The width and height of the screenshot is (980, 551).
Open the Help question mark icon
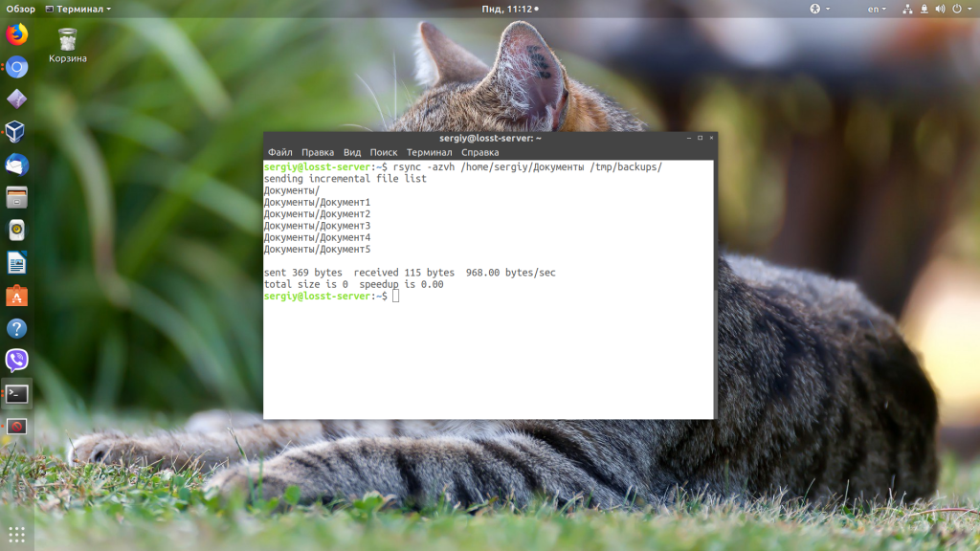[x=16, y=328]
